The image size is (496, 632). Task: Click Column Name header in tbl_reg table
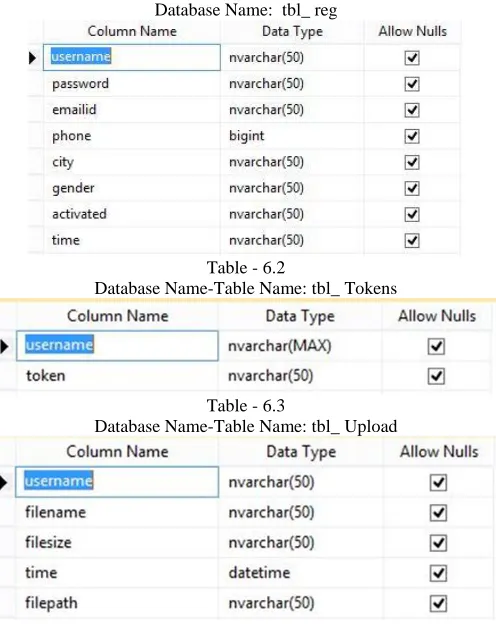pos(132,31)
